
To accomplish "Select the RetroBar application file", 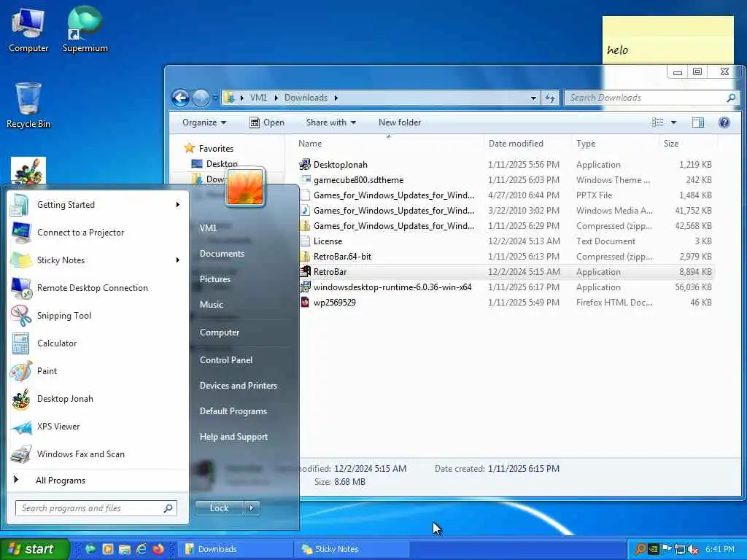I will [506, 272].
